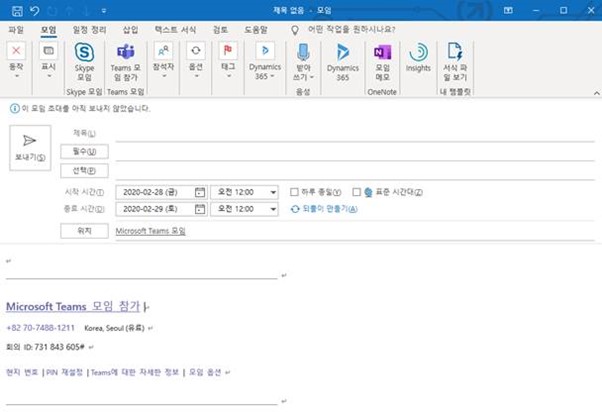
Task: Click the Skype 모임 icon
Action: pyautogui.click(x=84, y=52)
